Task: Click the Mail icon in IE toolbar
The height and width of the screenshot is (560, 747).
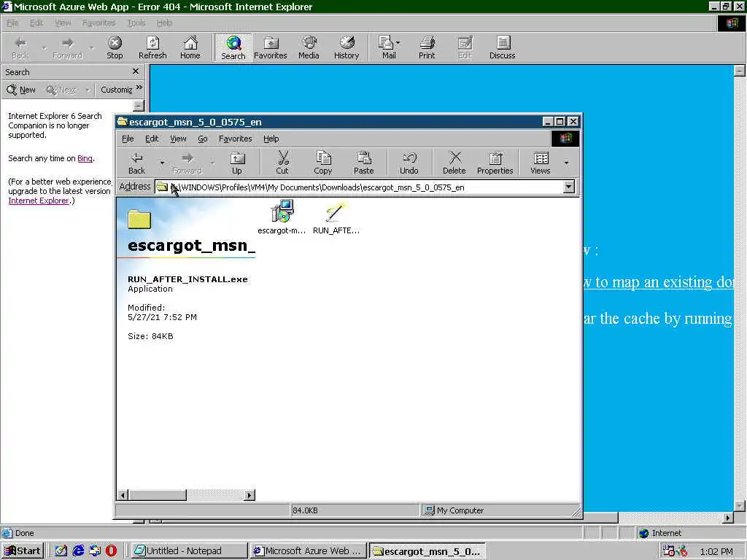Action: 385,47
